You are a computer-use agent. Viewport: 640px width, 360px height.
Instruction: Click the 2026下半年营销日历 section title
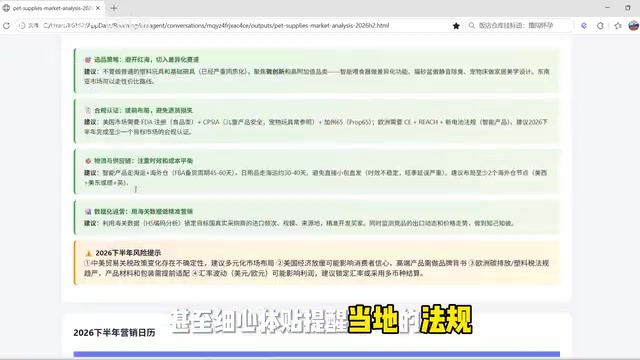(114, 333)
